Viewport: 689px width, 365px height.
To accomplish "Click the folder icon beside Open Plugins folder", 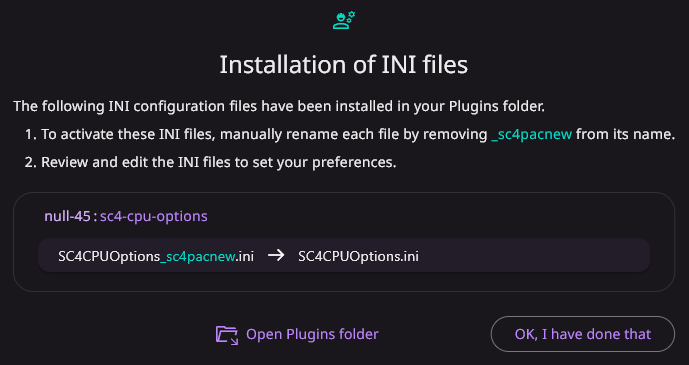I will (x=227, y=335).
